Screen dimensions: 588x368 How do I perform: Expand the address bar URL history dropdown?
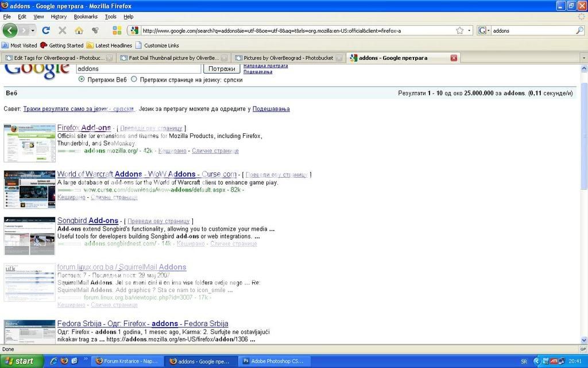(x=469, y=30)
